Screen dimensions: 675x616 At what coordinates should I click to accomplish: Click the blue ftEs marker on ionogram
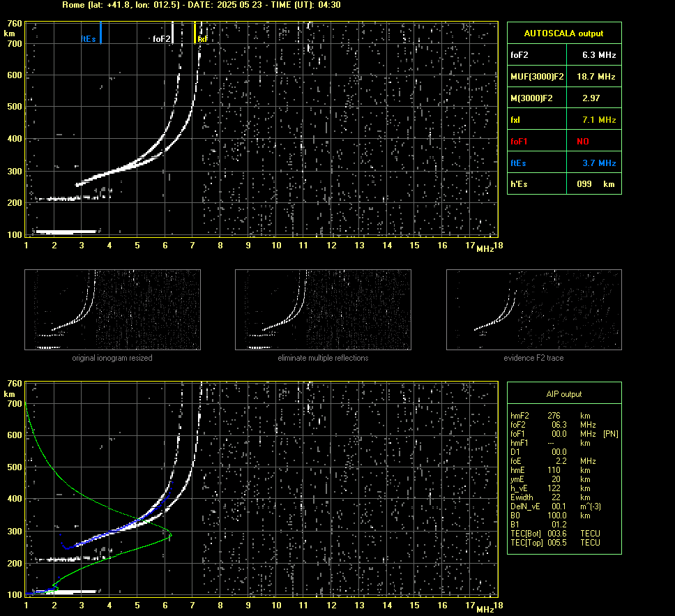coord(100,33)
